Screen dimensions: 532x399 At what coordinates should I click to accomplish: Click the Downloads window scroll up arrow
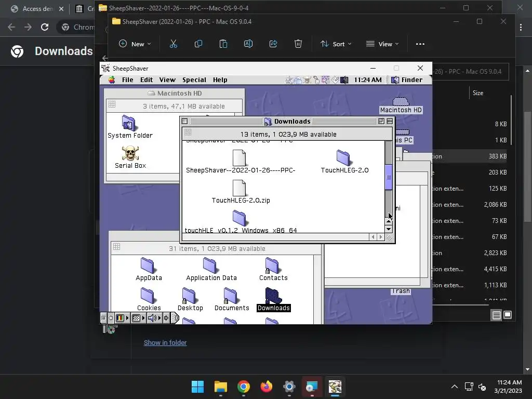389,221
